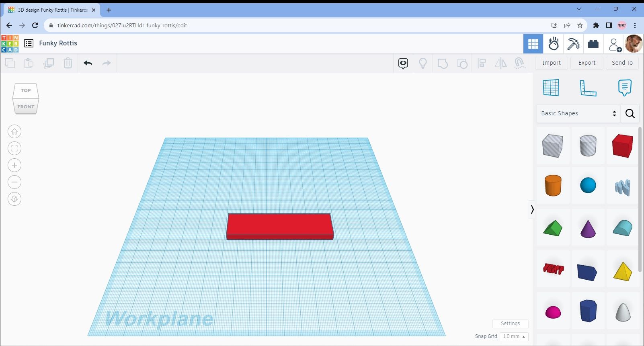Viewport: 644px width, 346px height.
Task: Click the Mirror tool icon
Action: pyautogui.click(x=500, y=63)
